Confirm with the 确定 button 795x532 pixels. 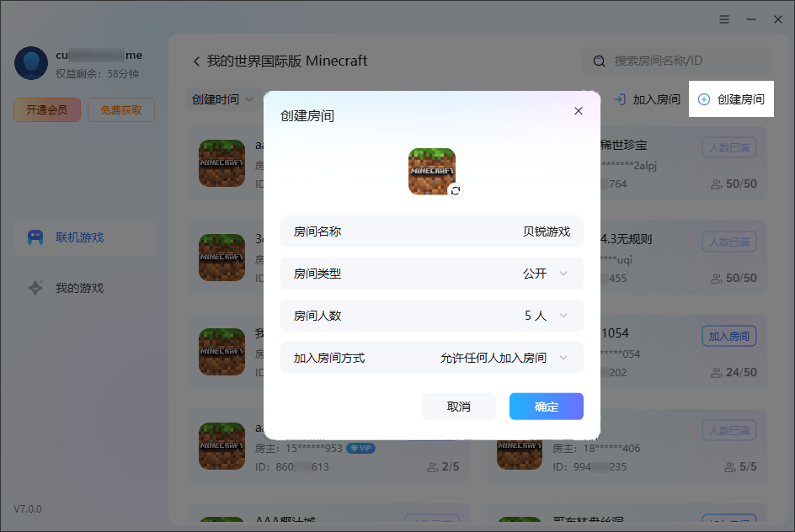[x=547, y=407]
